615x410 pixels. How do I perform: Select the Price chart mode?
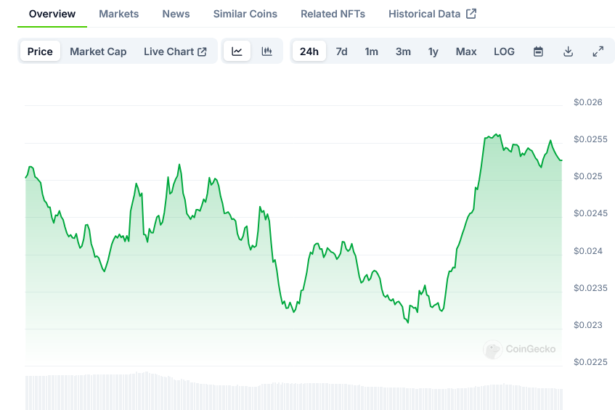tap(41, 51)
